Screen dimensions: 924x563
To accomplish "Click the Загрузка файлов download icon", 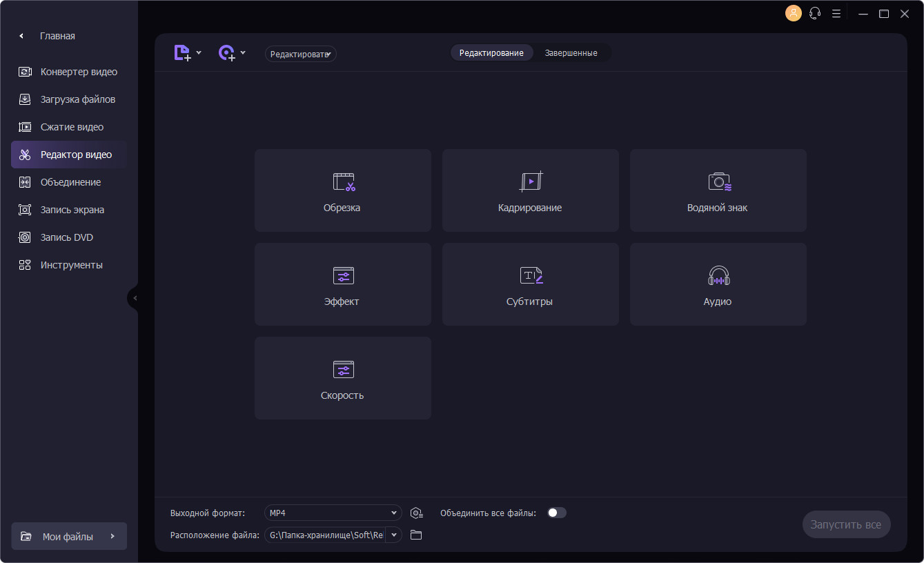I will [x=25, y=99].
